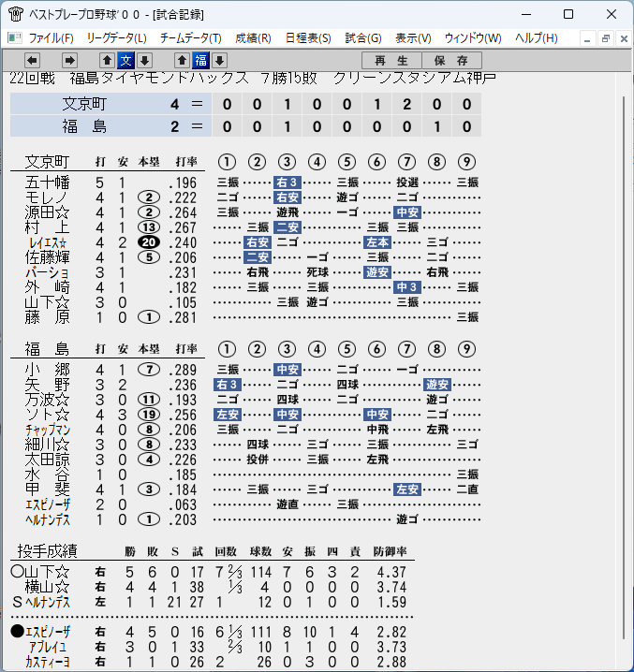Open the document icon in menu bar

15,38
